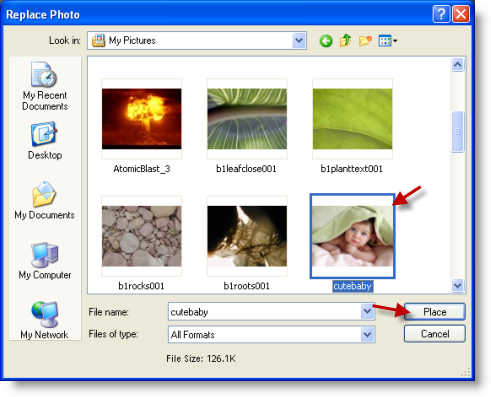The image size is (491, 397).
Task: Click the dialog Help question mark button
Action: (x=441, y=14)
